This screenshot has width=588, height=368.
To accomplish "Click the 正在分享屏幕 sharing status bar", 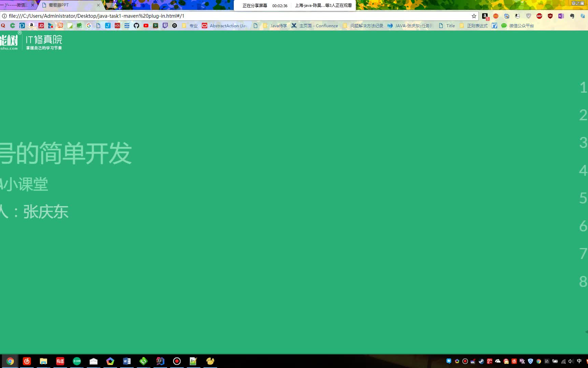I will [x=295, y=5].
